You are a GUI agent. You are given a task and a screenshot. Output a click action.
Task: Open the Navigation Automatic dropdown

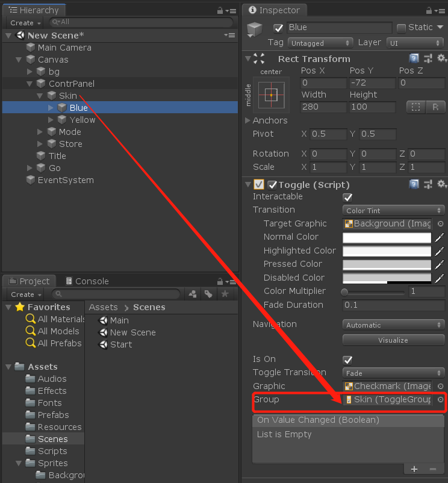393,325
